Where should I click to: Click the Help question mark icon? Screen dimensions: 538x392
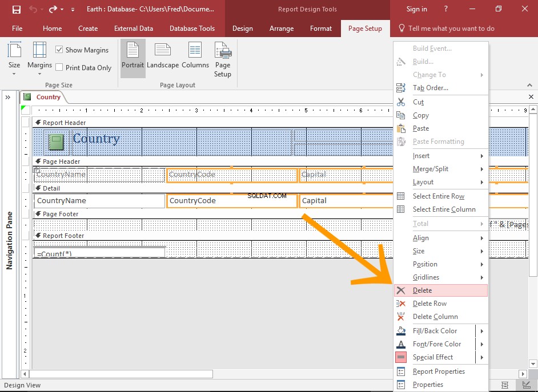point(445,9)
